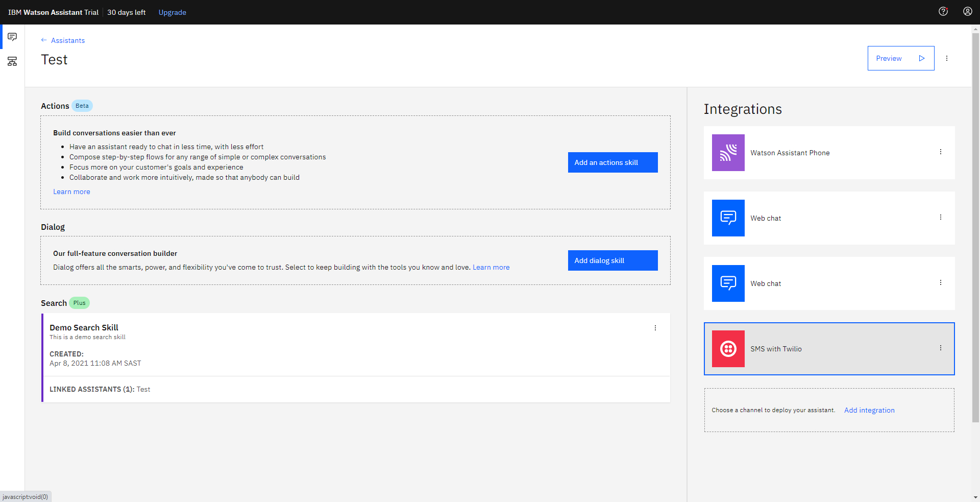
Task: Click Add an actions skill
Action: (x=612, y=162)
